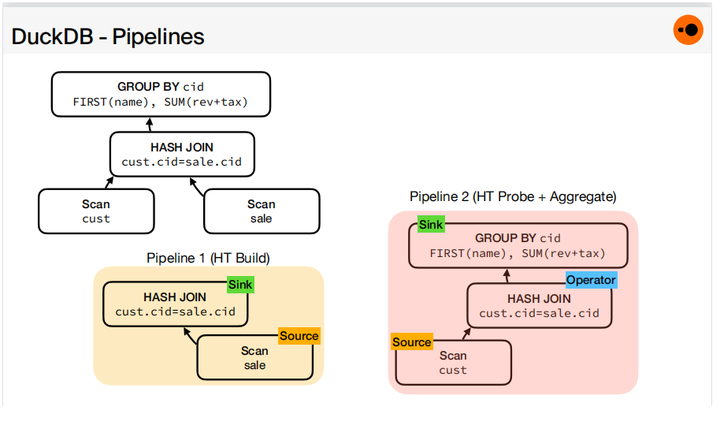Click the top-left Scan cust box
720x429 pixels.
tap(96, 211)
